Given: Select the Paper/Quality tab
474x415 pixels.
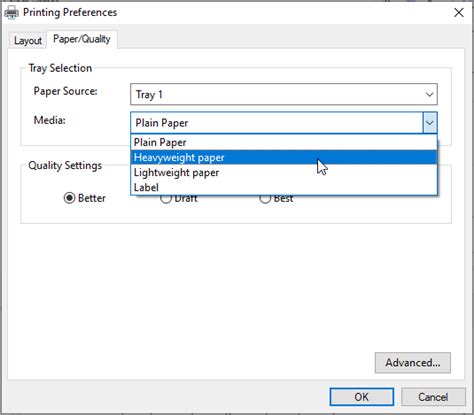Looking at the screenshot, I should (82, 39).
